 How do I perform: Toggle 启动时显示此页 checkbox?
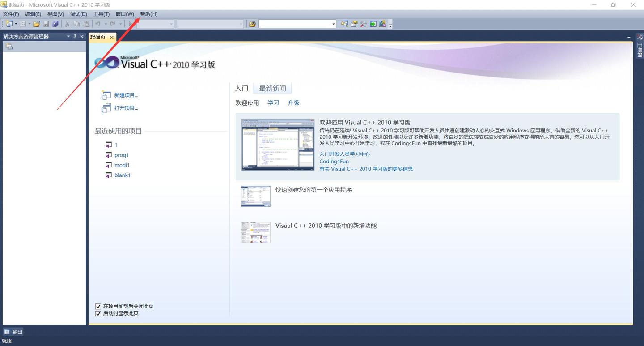pyautogui.click(x=98, y=313)
